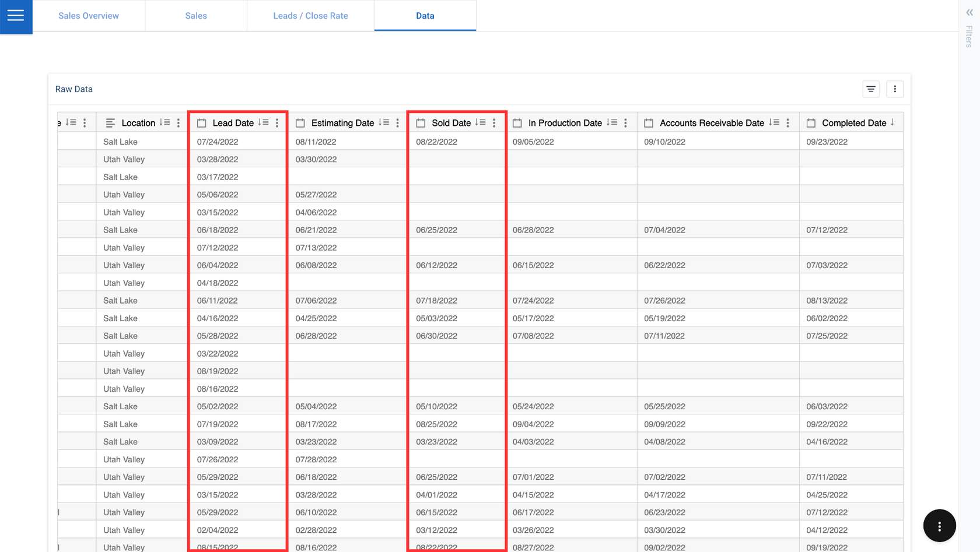Image resolution: width=980 pixels, height=552 pixels.
Task: Switch to the Leads / Close Rate tab
Action: point(310,16)
